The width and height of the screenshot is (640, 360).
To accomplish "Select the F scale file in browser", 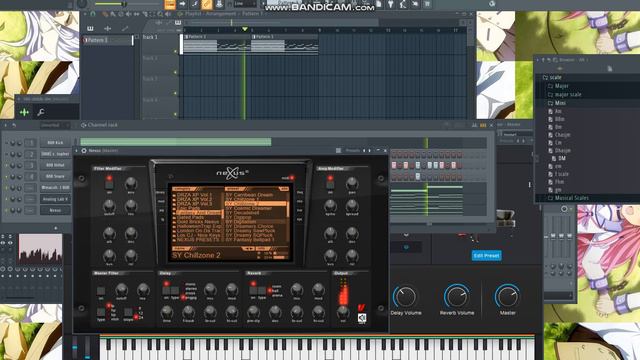I will (562, 174).
